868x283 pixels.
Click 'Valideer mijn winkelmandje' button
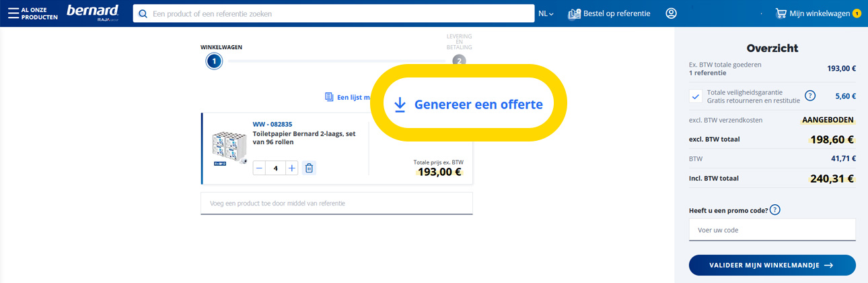[772, 265]
